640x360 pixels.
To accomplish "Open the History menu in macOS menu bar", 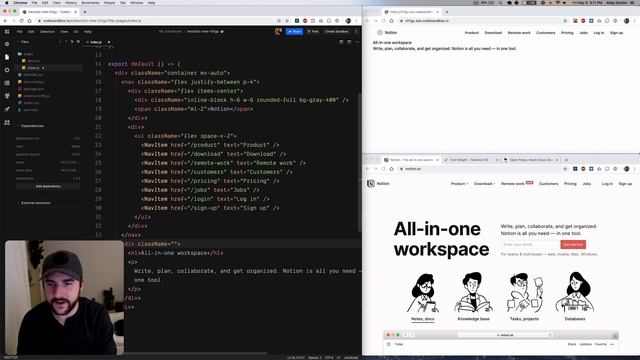I will pyautogui.click(x=71, y=2).
